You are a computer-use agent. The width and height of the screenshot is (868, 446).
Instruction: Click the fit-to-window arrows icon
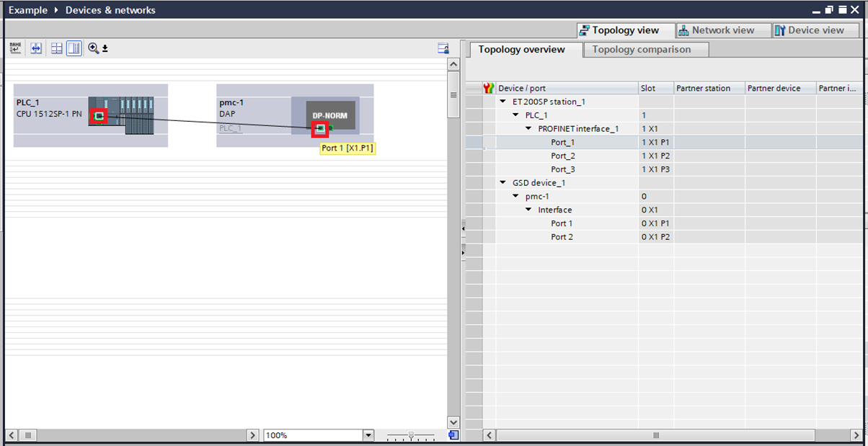35,48
